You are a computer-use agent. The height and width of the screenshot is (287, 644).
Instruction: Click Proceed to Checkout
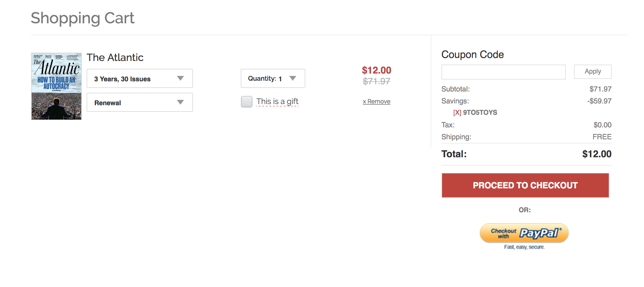[525, 185]
